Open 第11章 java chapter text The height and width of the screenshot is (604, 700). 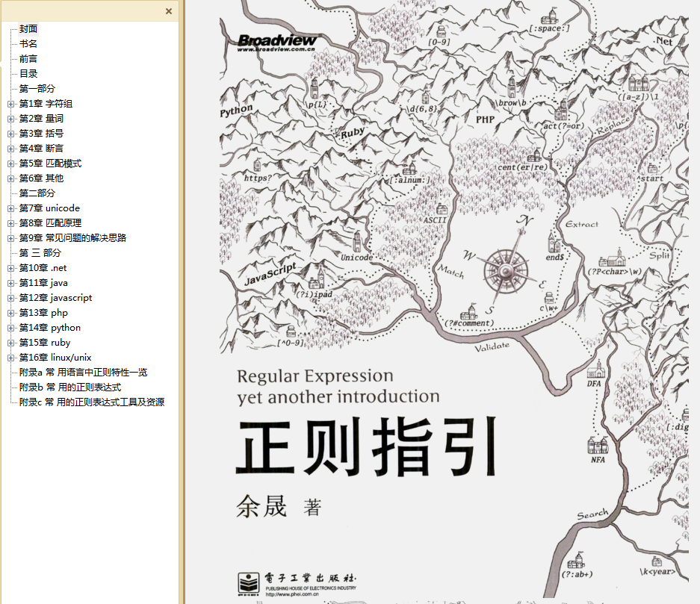tap(43, 283)
